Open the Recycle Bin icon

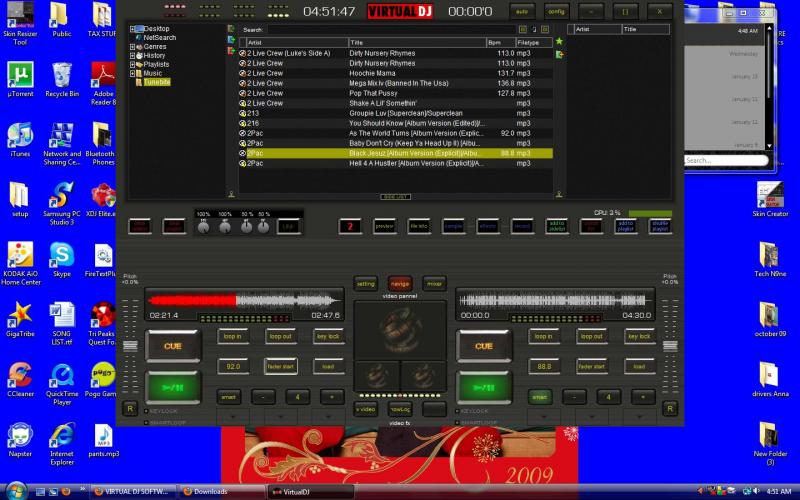62,79
